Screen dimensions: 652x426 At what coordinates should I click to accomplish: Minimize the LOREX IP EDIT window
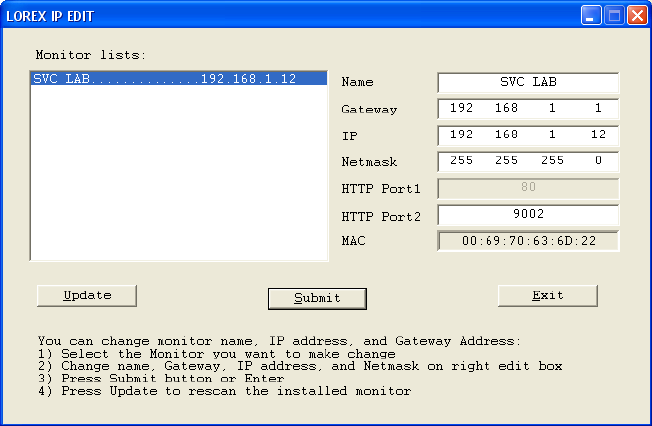(x=591, y=15)
